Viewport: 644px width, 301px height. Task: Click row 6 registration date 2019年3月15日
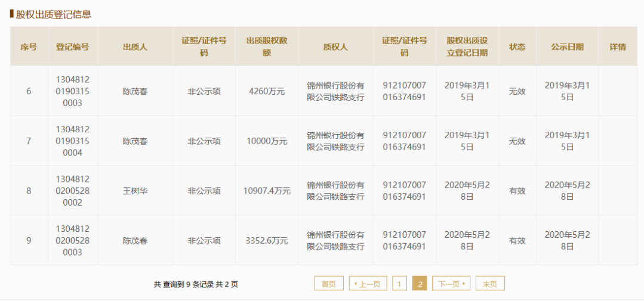coord(467,91)
